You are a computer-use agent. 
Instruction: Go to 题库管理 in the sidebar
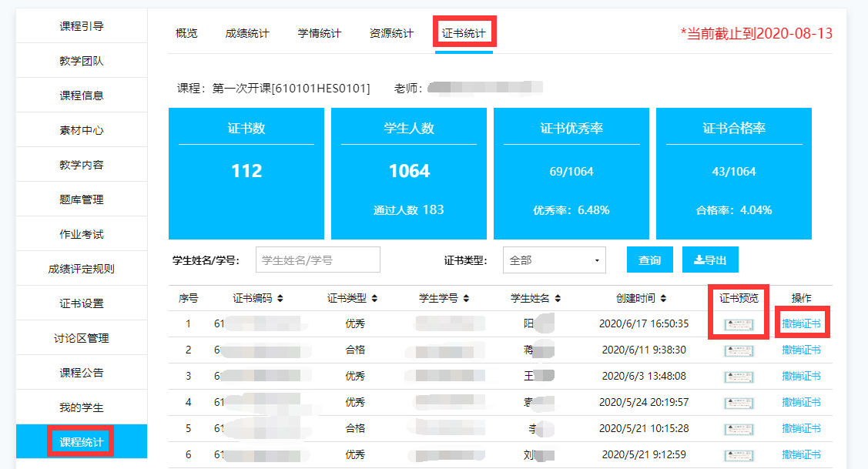coord(82,199)
